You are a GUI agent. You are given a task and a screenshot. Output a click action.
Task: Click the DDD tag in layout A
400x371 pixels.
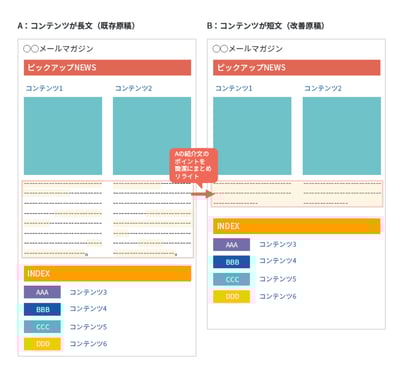[x=42, y=344]
